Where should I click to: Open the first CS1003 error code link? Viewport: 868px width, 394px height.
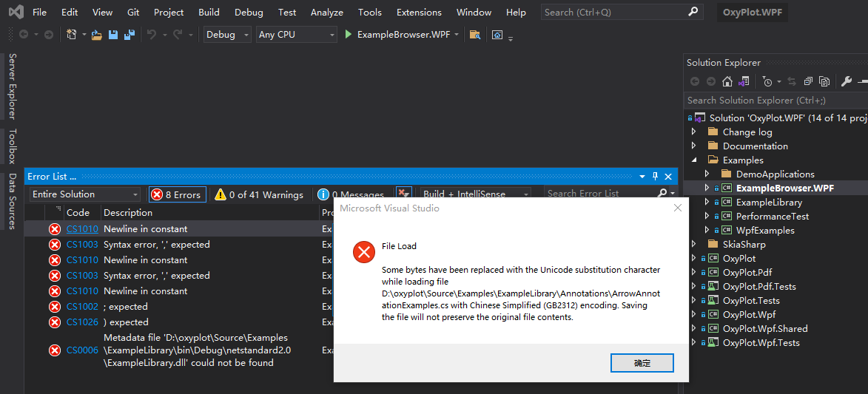(82, 245)
